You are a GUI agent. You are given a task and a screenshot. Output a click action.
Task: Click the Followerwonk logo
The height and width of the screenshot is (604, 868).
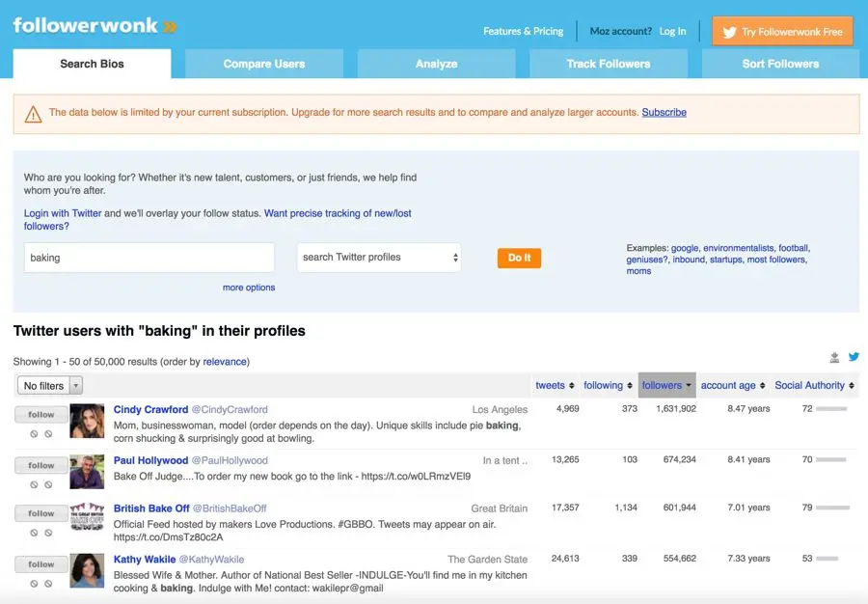95,26
